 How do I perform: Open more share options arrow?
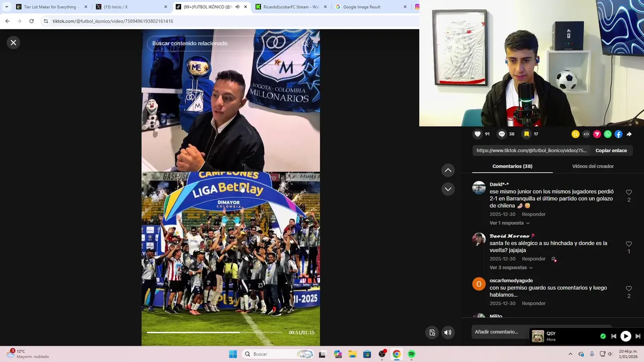(x=629, y=134)
